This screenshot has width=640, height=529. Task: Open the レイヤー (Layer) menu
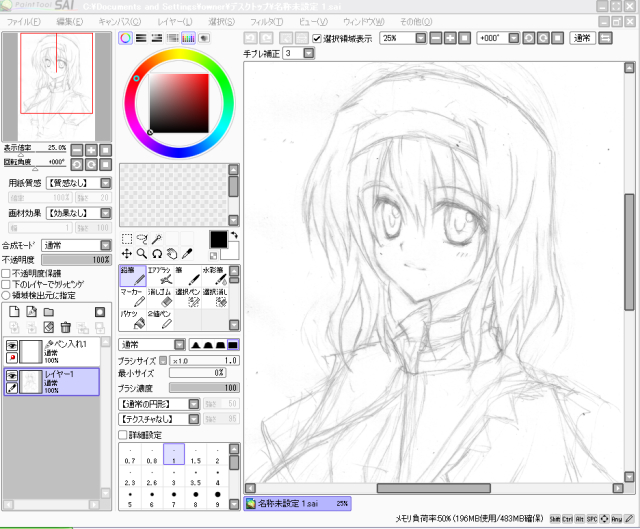pos(175,21)
